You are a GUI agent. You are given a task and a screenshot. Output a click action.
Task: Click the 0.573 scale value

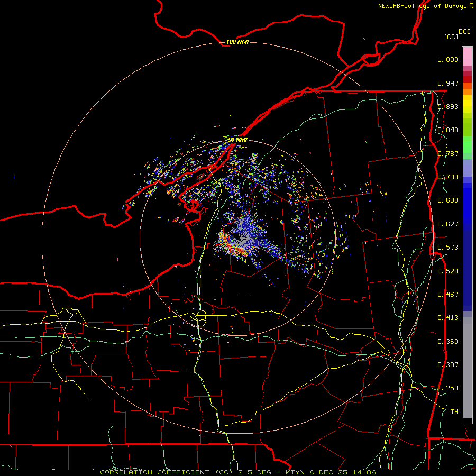coord(448,248)
